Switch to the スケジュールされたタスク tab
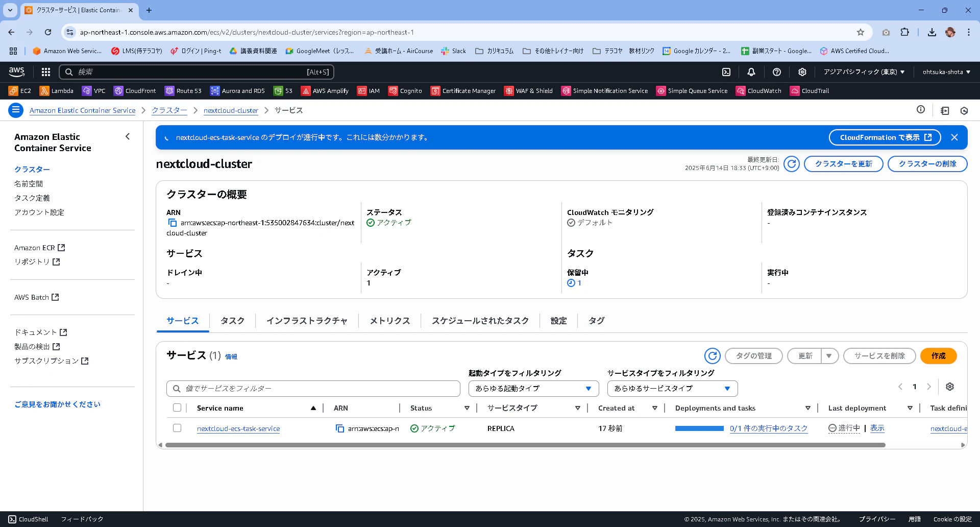The image size is (980, 527). click(x=480, y=321)
